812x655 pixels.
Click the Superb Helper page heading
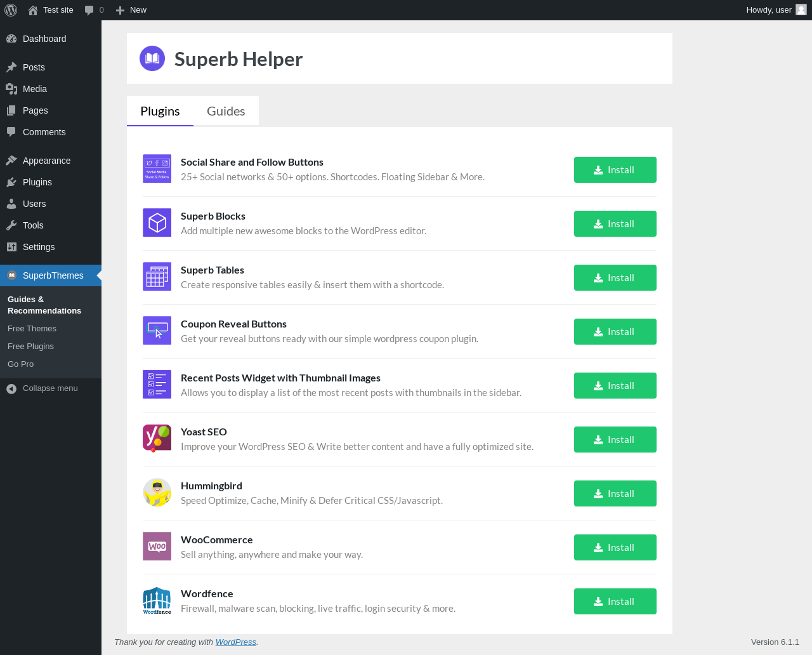click(239, 59)
